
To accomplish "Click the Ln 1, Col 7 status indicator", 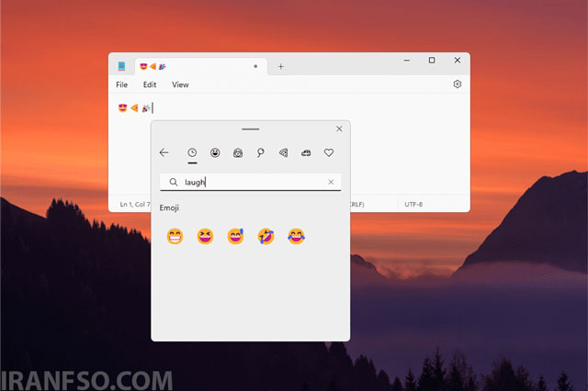I will click(x=135, y=204).
